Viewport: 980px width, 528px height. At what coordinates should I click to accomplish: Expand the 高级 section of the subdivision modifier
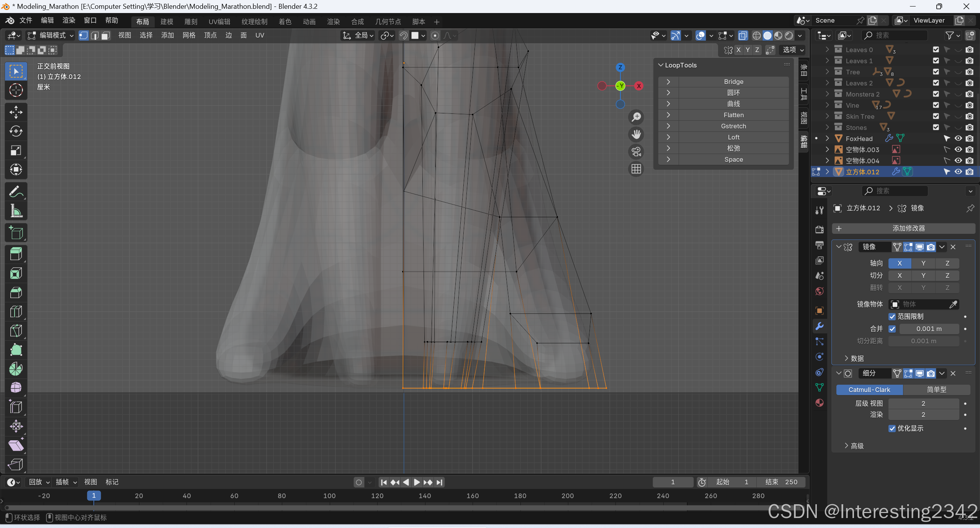pyautogui.click(x=854, y=446)
